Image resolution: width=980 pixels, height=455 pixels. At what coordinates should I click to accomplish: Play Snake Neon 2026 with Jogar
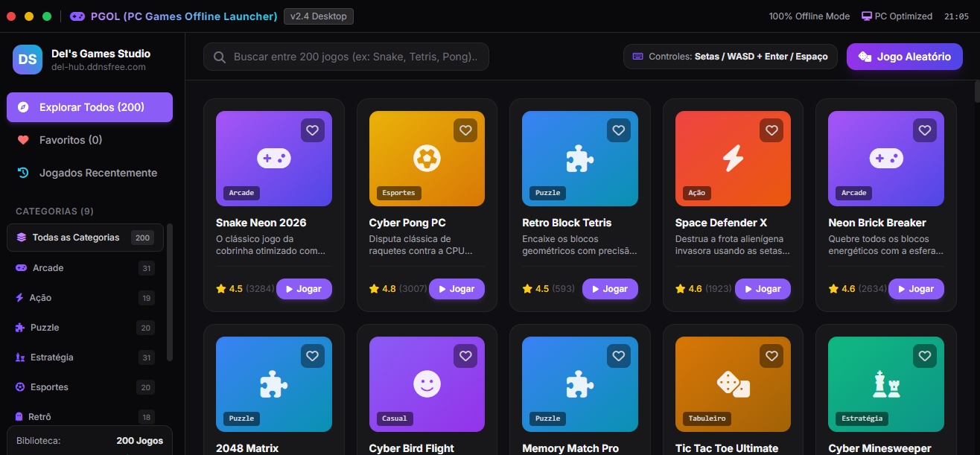coord(304,289)
